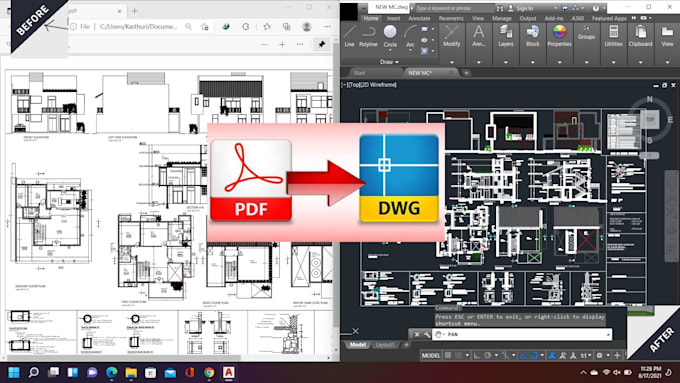The width and height of the screenshot is (680, 383).
Task: Select the Polyline drawing tool
Action: click(368, 36)
